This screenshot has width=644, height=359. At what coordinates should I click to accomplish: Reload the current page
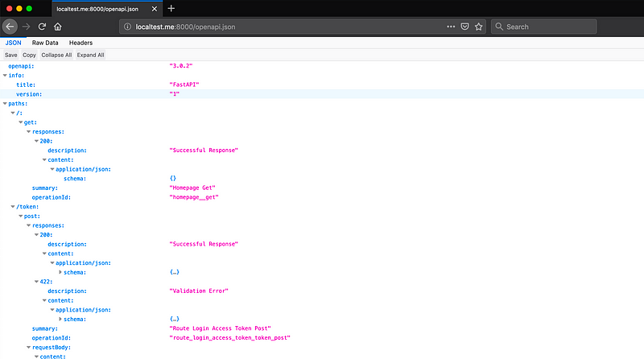pos(42,27)
